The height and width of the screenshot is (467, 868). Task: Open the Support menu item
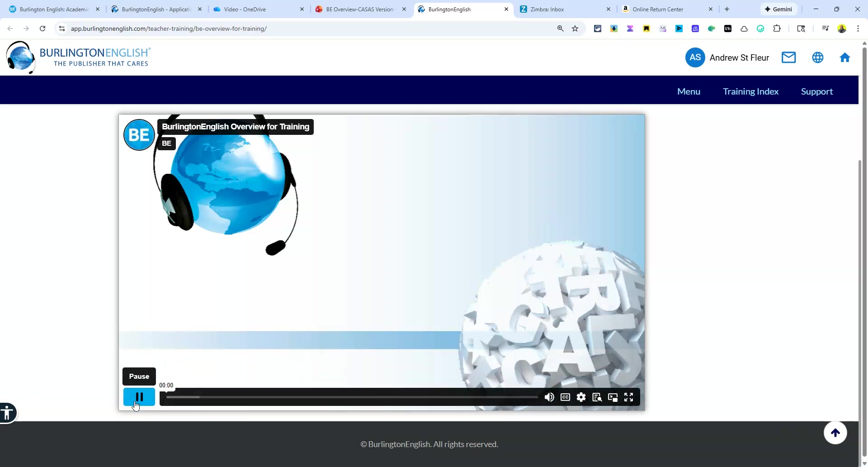816,91
